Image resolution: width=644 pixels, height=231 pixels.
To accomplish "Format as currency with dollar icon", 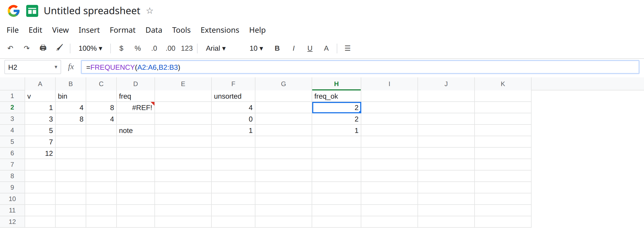I will pyautogui.click(x=121, y=48).
